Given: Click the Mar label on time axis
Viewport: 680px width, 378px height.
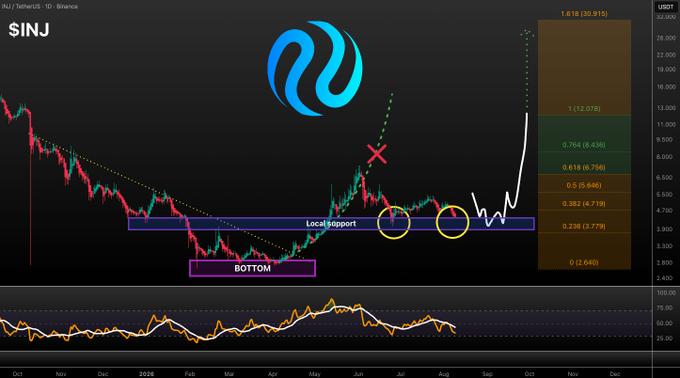Looking at the screenshot, I should tap(229, 374).
